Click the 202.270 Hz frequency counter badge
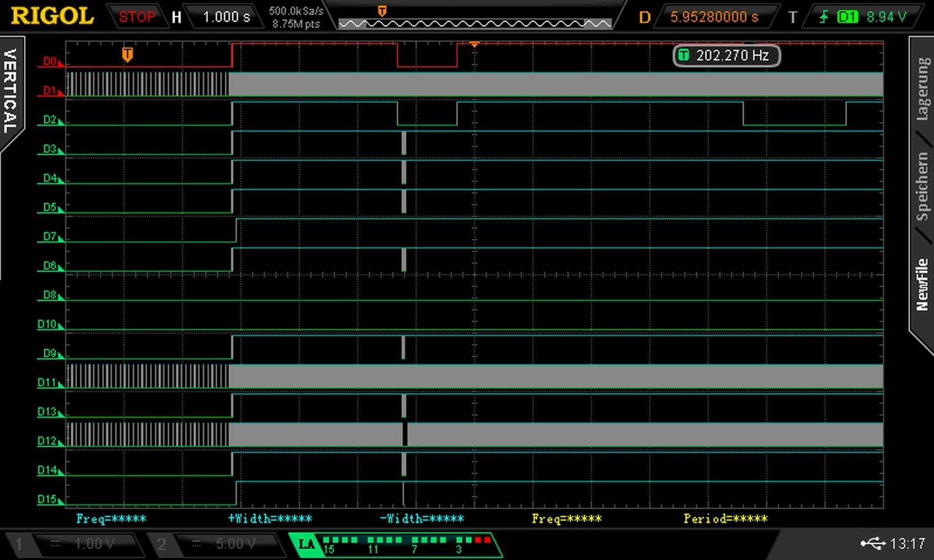The width and height of the screenshot is (934, 560). click(726, 55)
